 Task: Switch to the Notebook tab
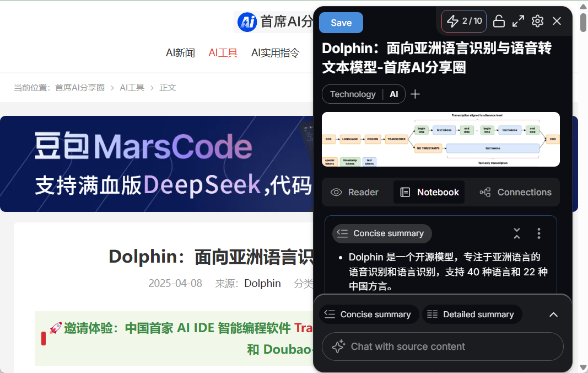(429, 193)
